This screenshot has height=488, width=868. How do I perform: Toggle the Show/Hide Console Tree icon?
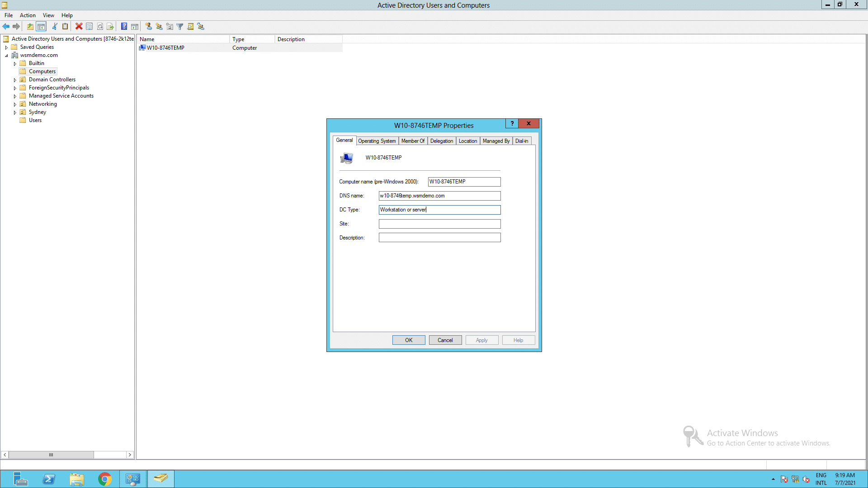(x=41, y=27)
